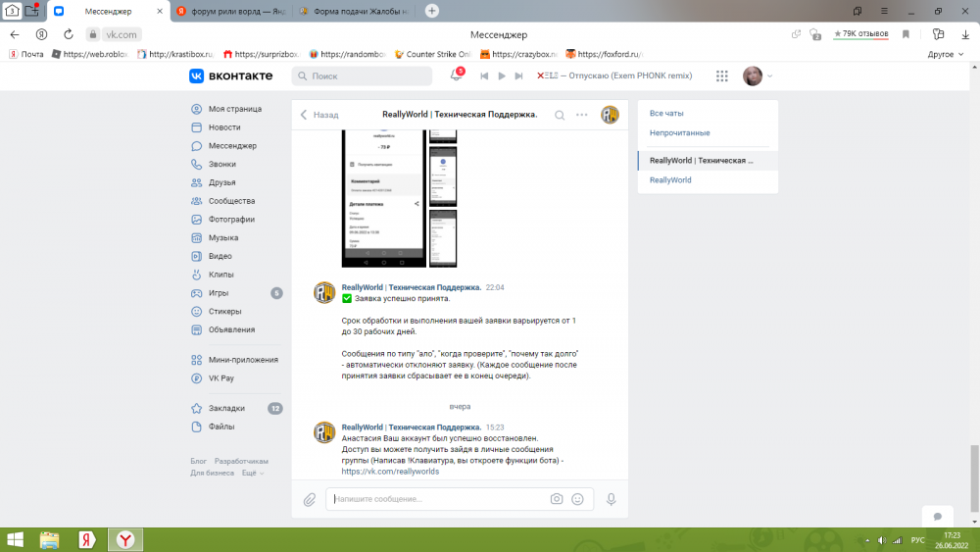Open File Explorer from taskbar

[49, 540]
